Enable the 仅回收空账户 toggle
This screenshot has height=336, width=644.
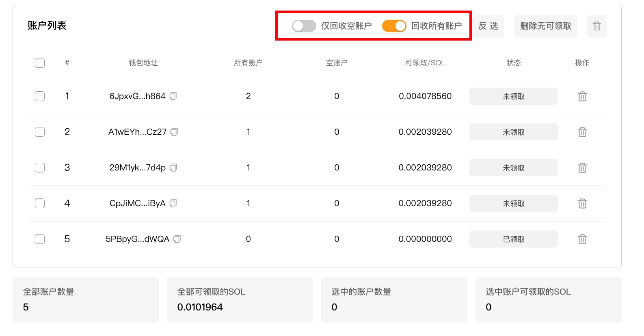coord(304,26)
